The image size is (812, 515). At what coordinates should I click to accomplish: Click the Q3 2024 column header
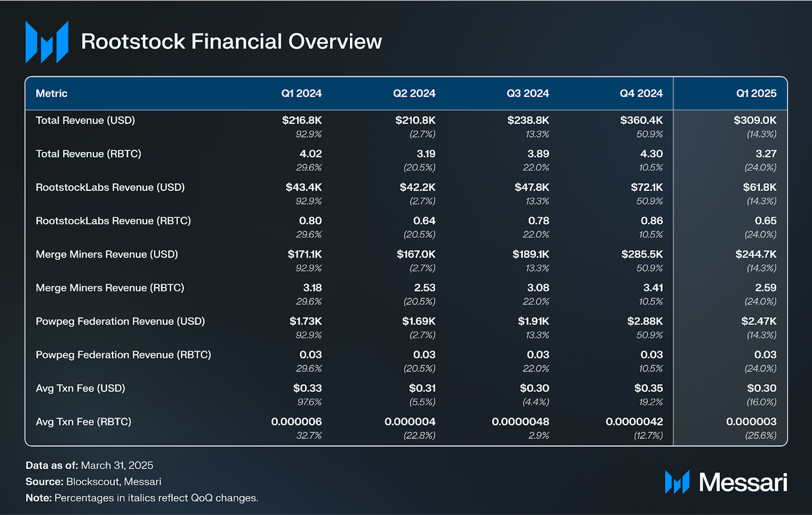click(528, 93)
